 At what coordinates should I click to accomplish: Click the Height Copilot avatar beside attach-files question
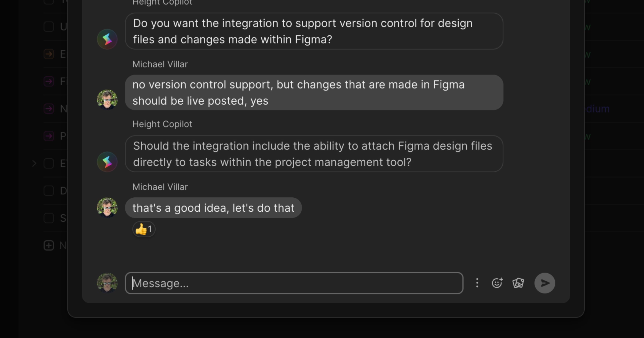[107, 162]
